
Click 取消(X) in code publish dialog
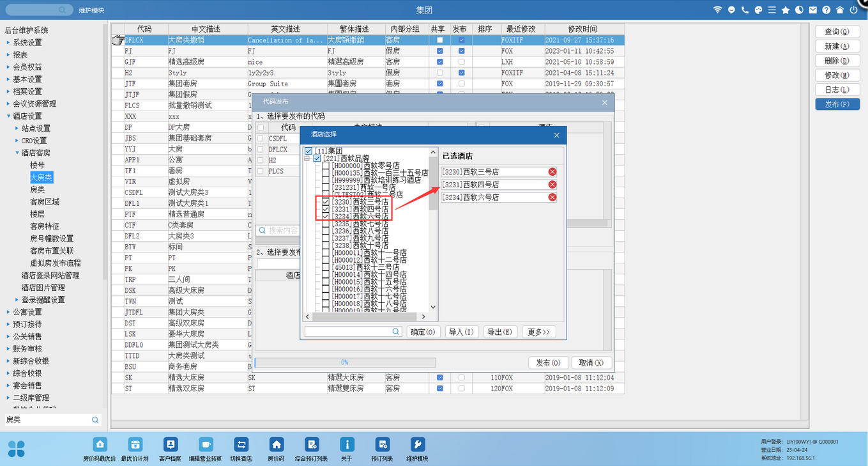tap(592, 362)
